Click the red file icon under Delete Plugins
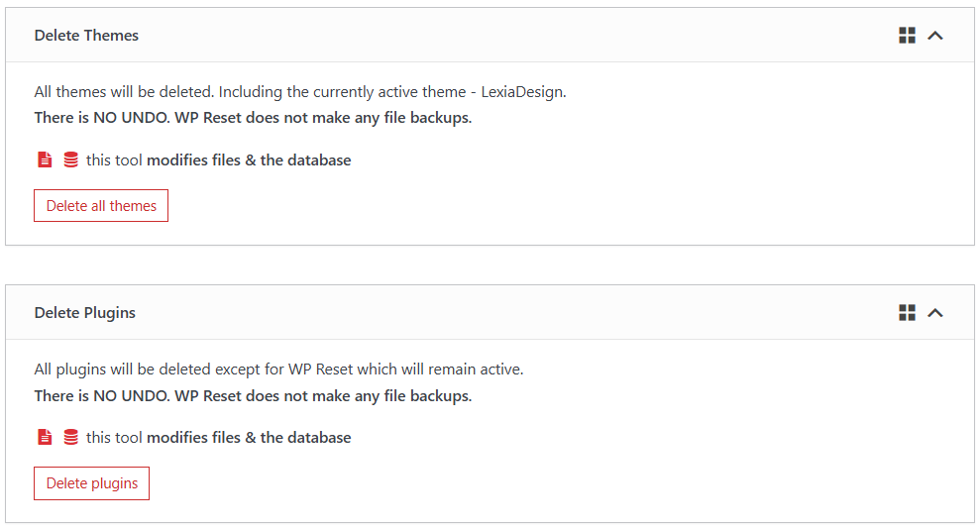The image size is (980, 528). (x=45, y=438)
